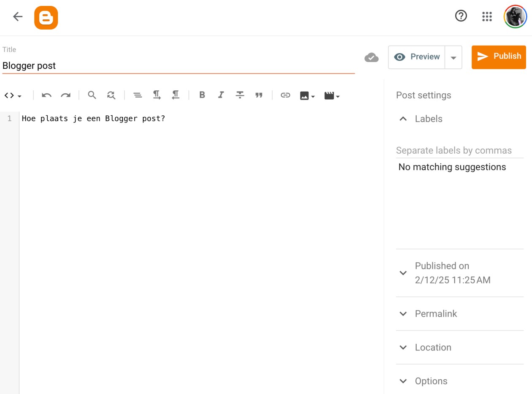
Task: Open the Replace tool
Action: (111, 95)
